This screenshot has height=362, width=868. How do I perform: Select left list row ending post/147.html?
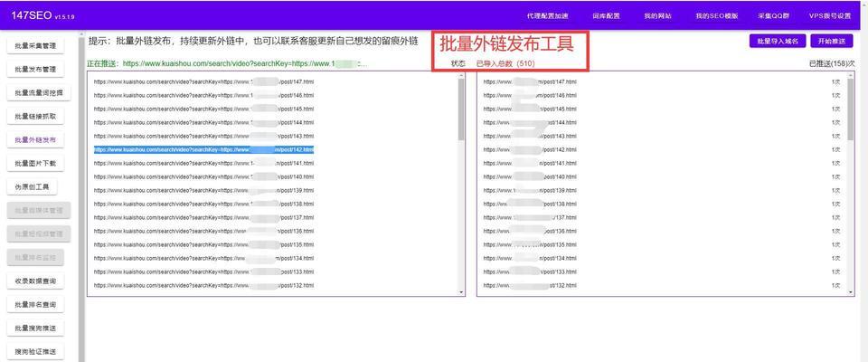coord(203,81)
